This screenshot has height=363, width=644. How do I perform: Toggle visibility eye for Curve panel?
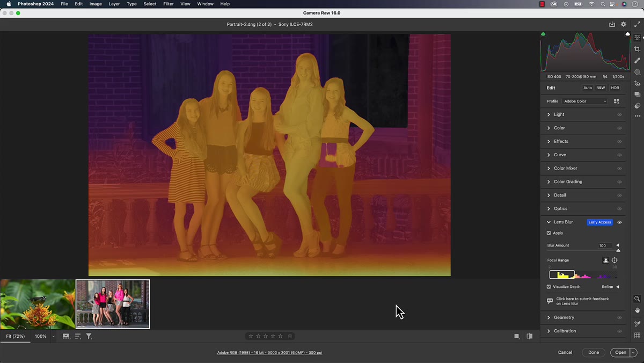point(619,155)
